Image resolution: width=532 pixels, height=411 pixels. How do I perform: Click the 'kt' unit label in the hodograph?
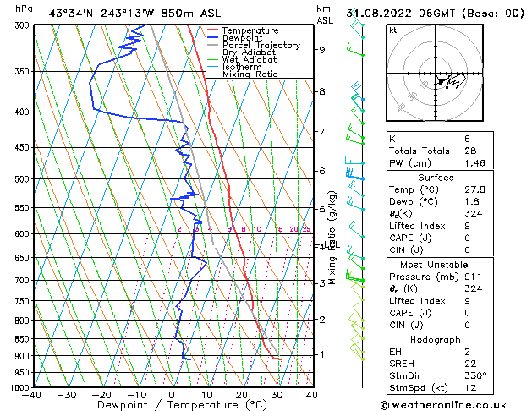(393, 30)
